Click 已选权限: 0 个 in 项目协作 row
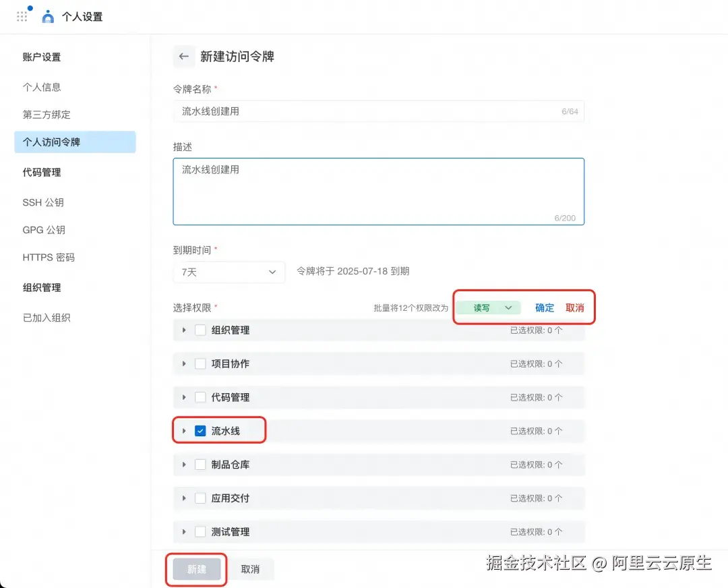This screenshot has height=588, width=728. tap(537, 363)
